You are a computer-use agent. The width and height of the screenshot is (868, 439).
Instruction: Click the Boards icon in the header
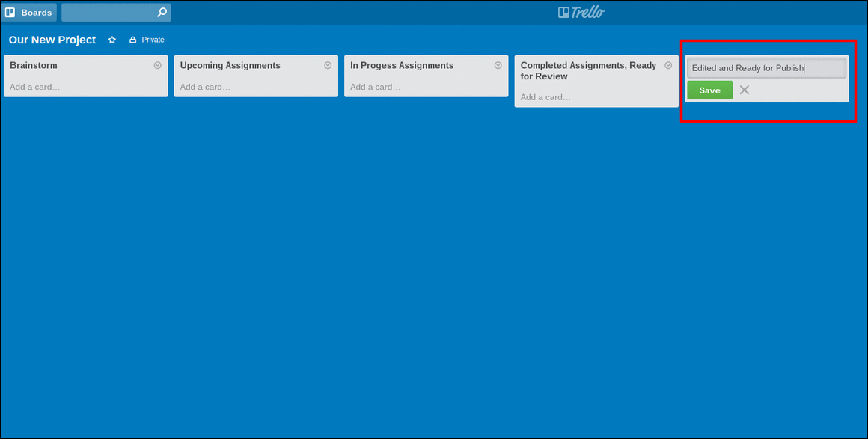pyautogui.click(x=11, y=12)
